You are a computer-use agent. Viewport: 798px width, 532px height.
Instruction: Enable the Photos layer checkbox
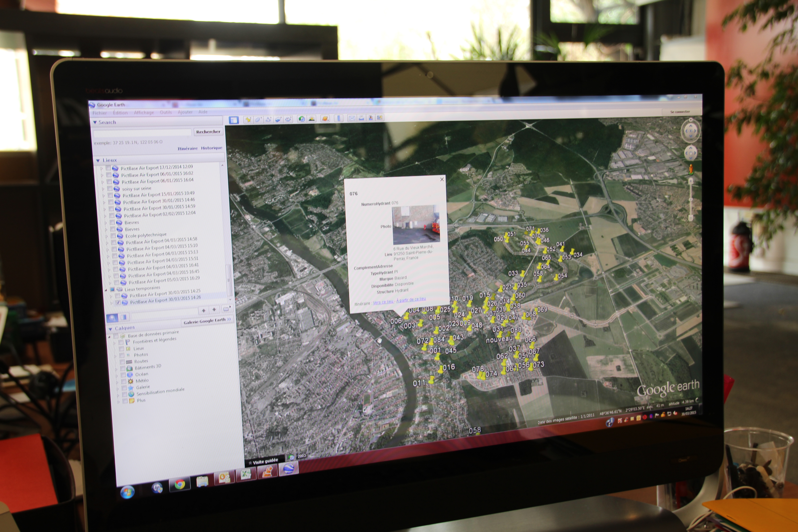[x=122, y=356]
